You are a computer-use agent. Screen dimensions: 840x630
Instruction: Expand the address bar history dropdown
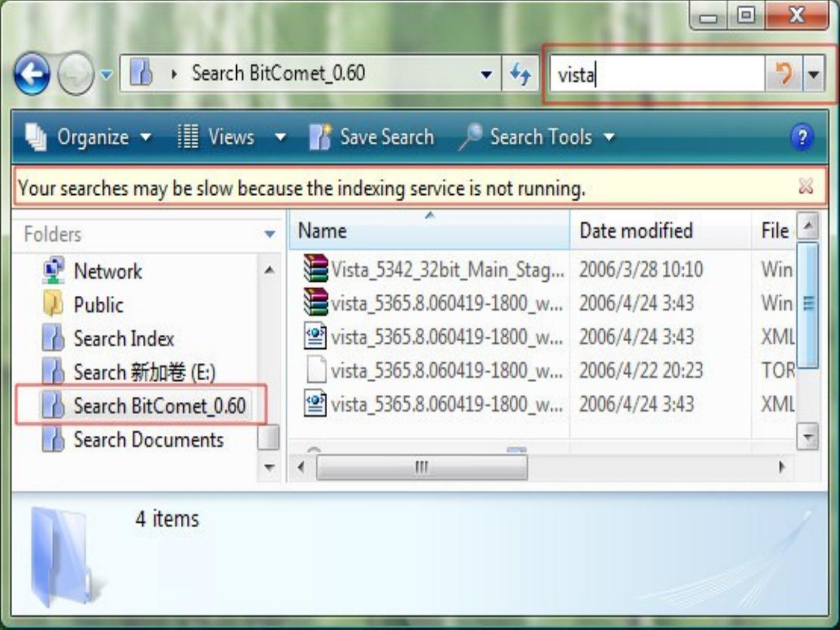click(x=486, y=75)
